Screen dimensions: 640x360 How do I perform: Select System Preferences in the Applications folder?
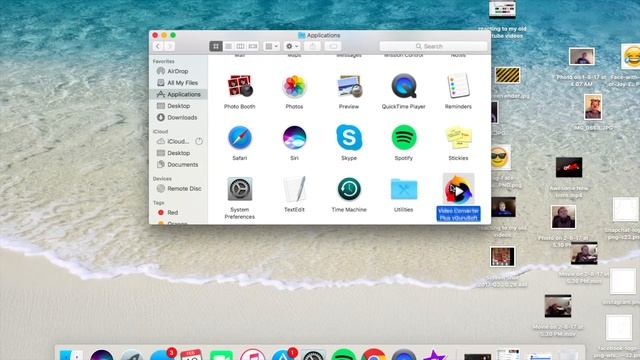pos(240,189)
